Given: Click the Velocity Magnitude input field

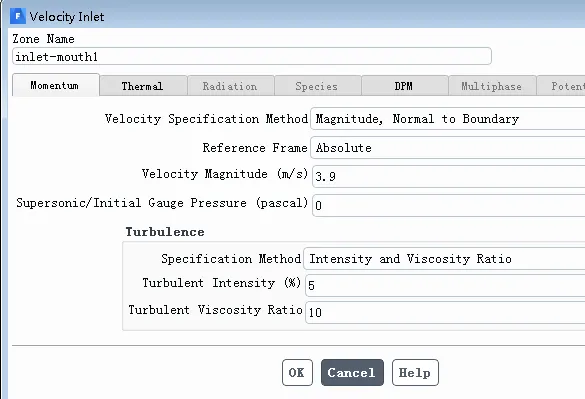Looking at the screenshot, I should (x=448, y=176).
